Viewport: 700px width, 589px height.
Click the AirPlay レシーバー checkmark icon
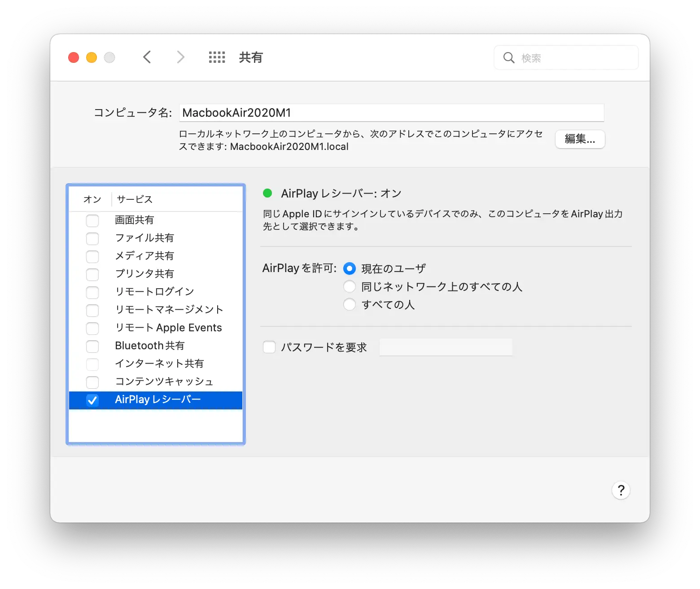coord(92,400)
